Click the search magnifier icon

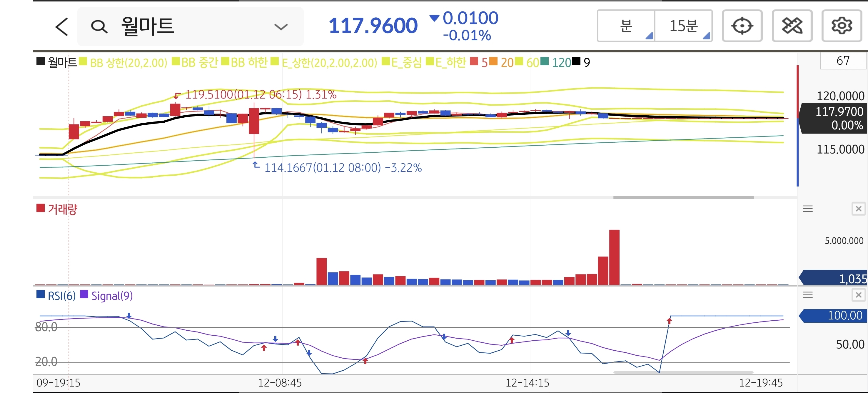tap(99, 27)
